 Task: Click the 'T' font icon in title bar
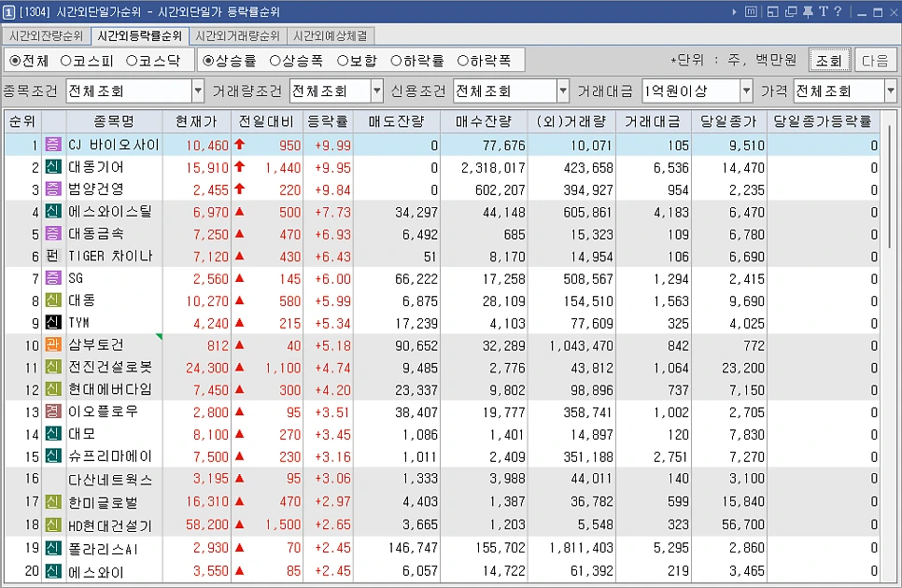click(x=824, y=11)
